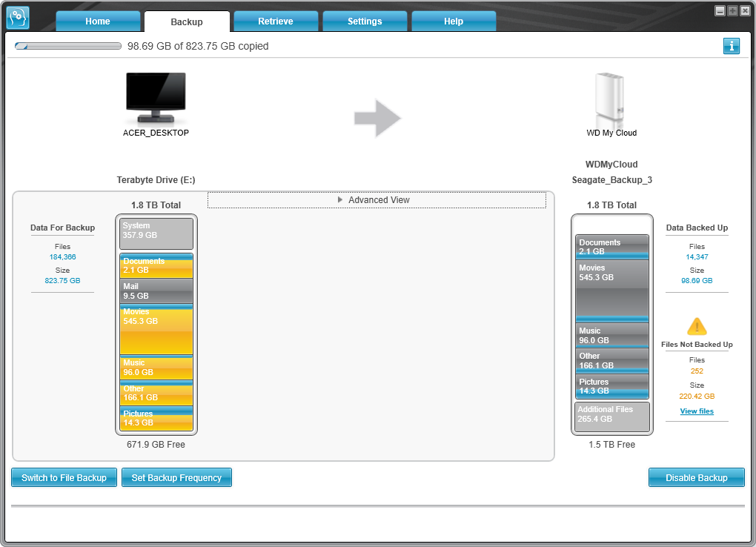Open the View files link
The height and width of the screenshot is (547, 756).
tap(697, 411)
